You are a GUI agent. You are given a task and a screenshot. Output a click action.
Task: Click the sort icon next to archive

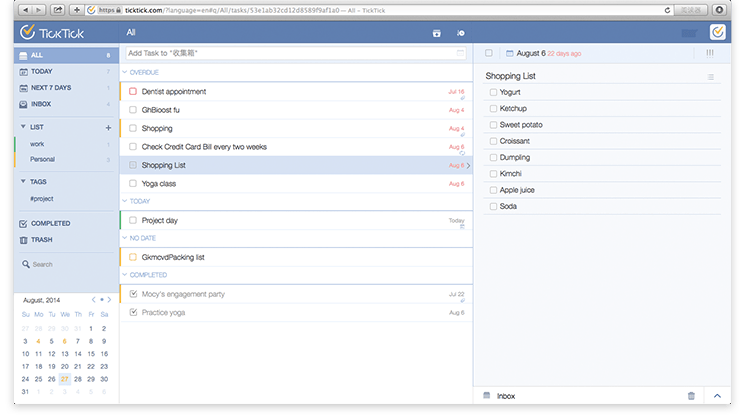point(461,33)
